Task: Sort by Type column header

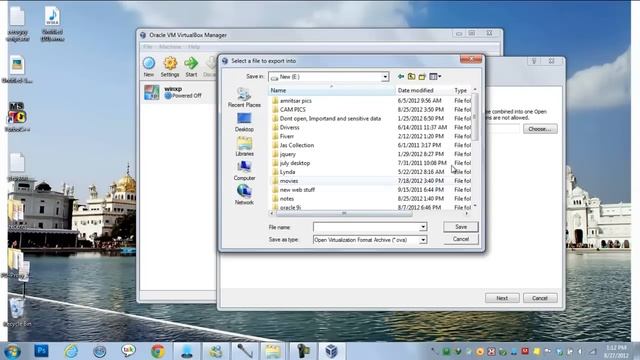Action: [462, 90]
